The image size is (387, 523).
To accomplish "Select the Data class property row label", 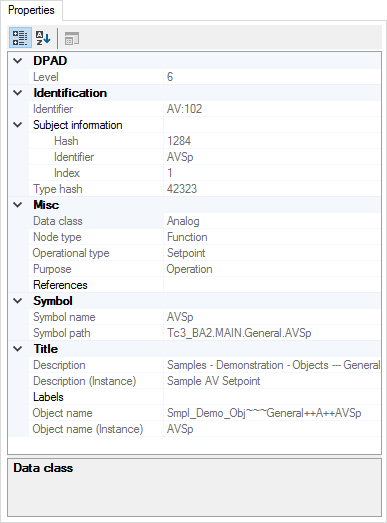I will (x=58, y=221).
